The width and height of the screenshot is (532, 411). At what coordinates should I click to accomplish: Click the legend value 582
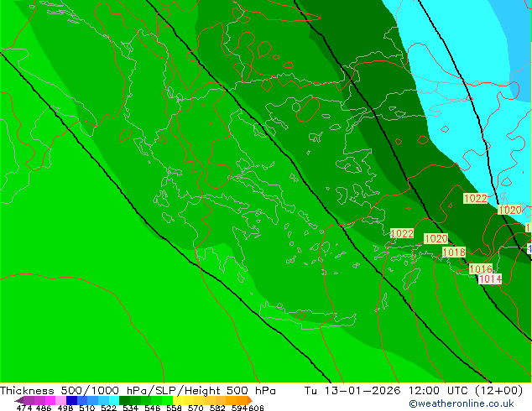click(x=217, y=408)
